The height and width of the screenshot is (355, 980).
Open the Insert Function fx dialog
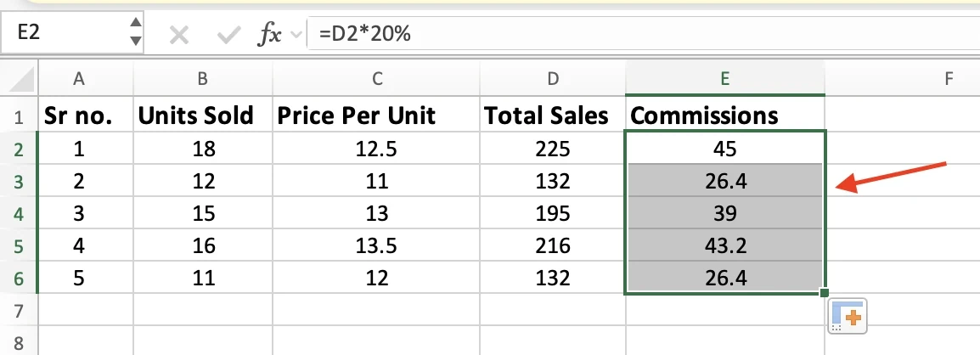pos(269,35)
